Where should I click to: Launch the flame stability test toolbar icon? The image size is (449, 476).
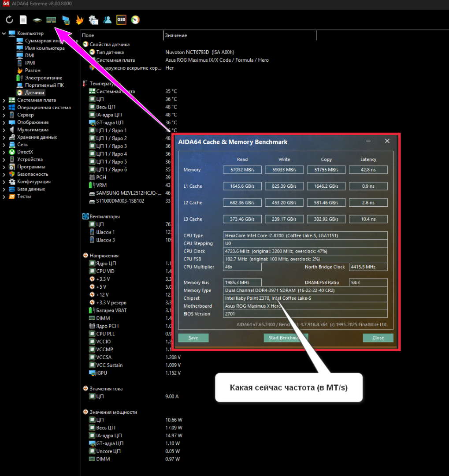[79, 20]
